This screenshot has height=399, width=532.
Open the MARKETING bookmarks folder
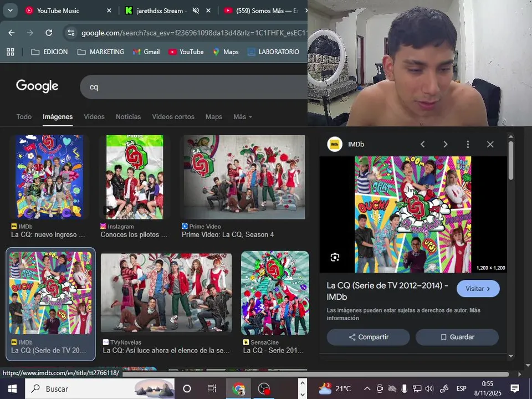tap(101, 52)
